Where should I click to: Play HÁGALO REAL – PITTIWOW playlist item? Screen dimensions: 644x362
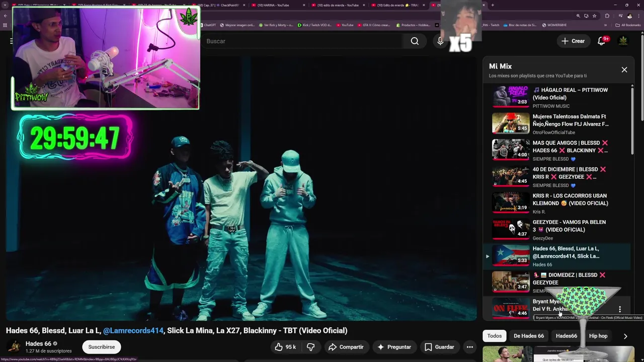pos(556,97)
